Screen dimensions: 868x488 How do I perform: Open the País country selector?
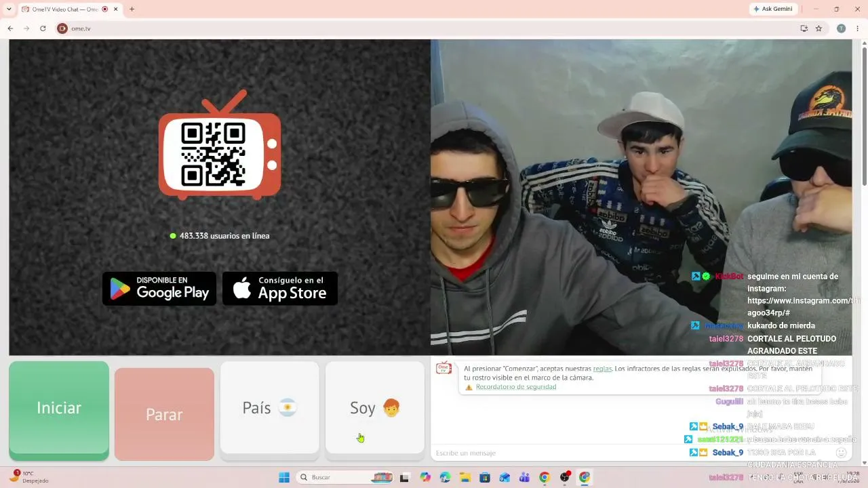[x=270, y=408]
